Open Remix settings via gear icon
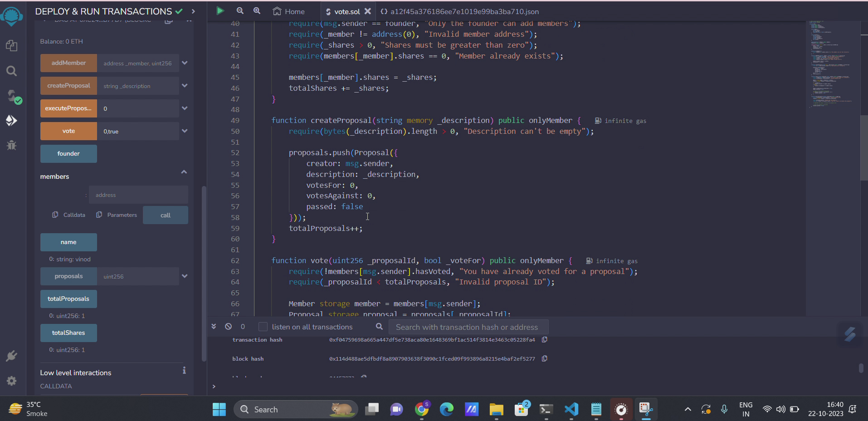 (x=11, y=381)
